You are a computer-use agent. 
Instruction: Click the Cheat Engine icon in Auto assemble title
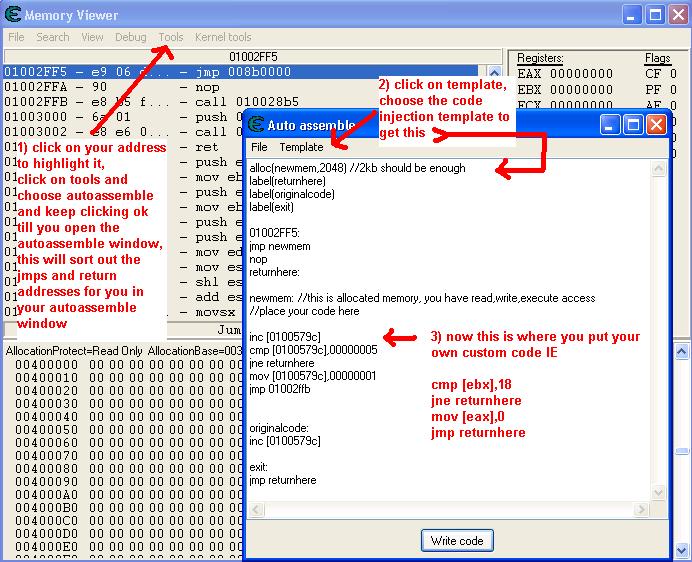pos(256,124)
